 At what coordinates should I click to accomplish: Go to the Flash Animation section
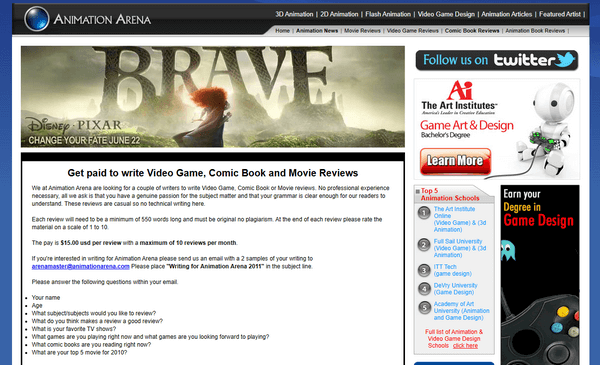pyautogui.click(x=388, y=14)
